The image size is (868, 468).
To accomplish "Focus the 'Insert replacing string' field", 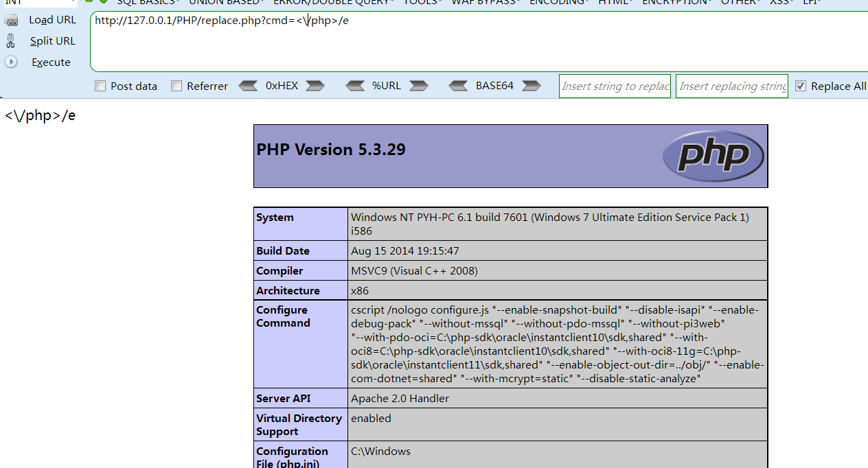I will [732, 86].
